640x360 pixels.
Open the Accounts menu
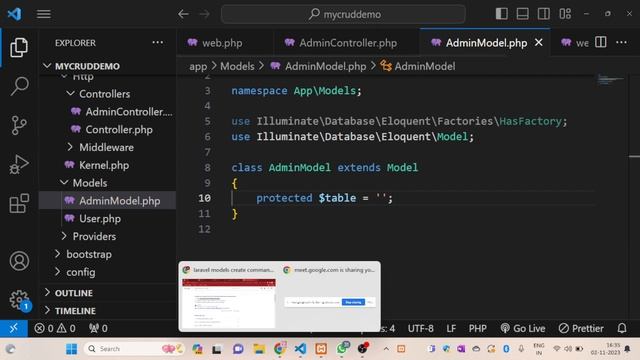coord(19,261)
